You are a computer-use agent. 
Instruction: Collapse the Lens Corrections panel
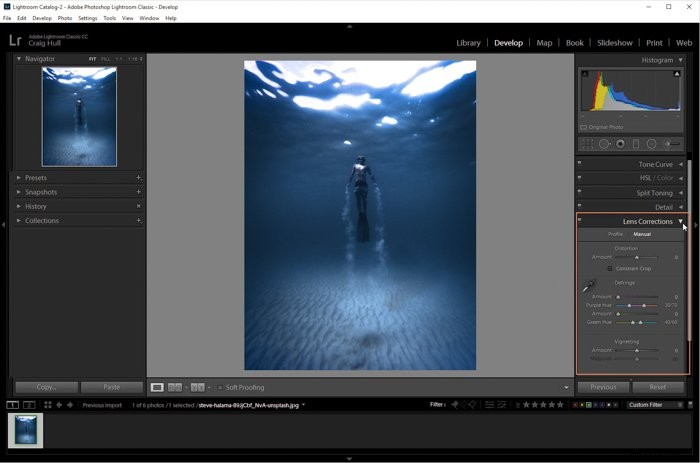tap(680, 221)
